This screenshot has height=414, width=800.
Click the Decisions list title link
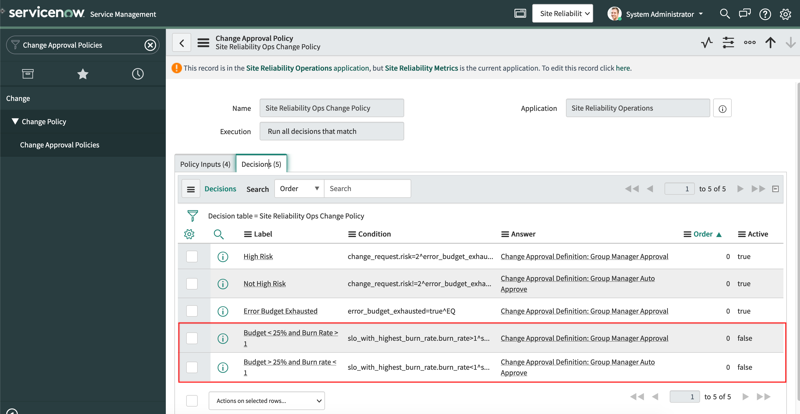[220, 189]
